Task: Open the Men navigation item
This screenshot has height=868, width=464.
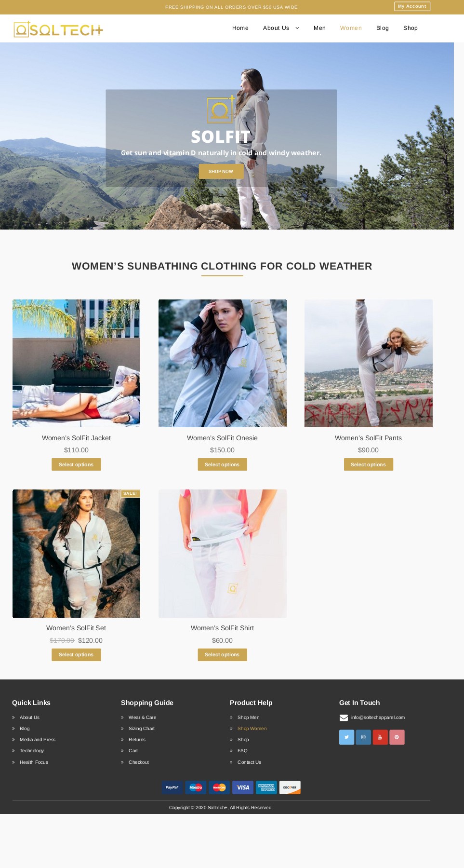Action: click(319, 28)
